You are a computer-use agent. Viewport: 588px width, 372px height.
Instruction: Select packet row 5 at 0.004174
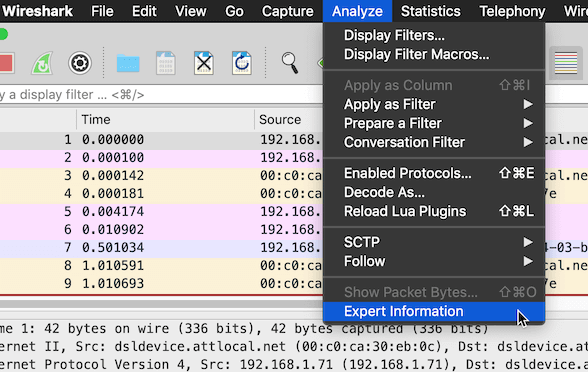tap(161, 212)
